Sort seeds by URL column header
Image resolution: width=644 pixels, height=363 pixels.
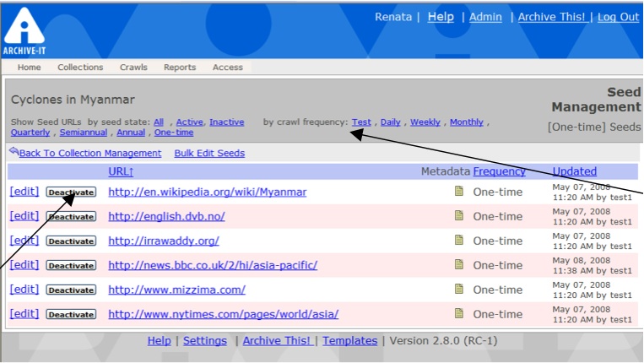click(121, 171)
